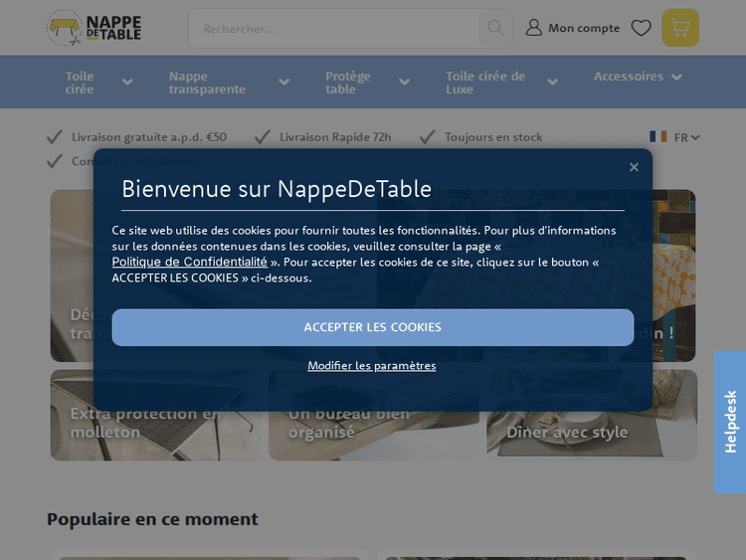The image size is (746, 560).
Task: Expand the Toile cirée de Luxe chevron
Action: [x=553, y=82]
